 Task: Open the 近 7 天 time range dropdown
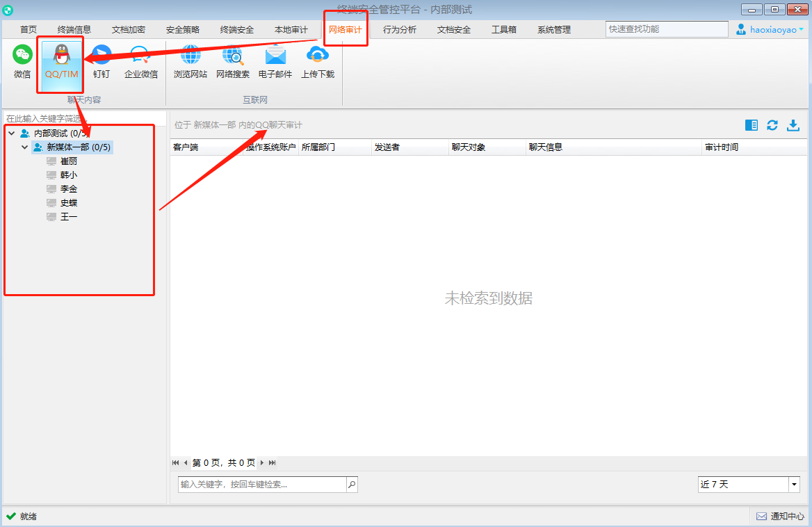click(x=794, y=485)
